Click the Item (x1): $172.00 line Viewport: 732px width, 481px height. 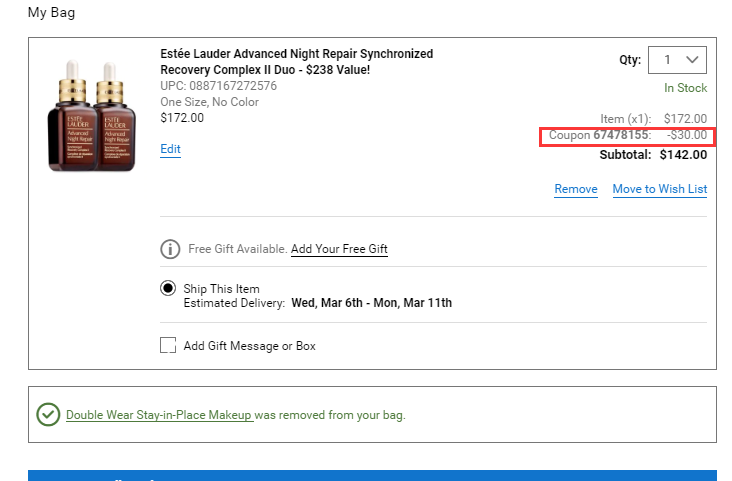click(x=654, y=119)
